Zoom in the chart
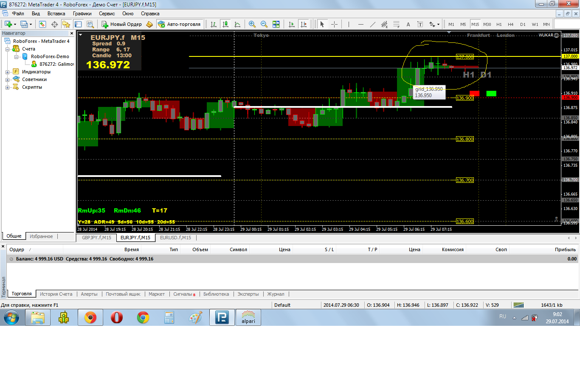Image resolution: width=580 pixels, height=392 pixels. pyautogui.click(x=252, y=24)
